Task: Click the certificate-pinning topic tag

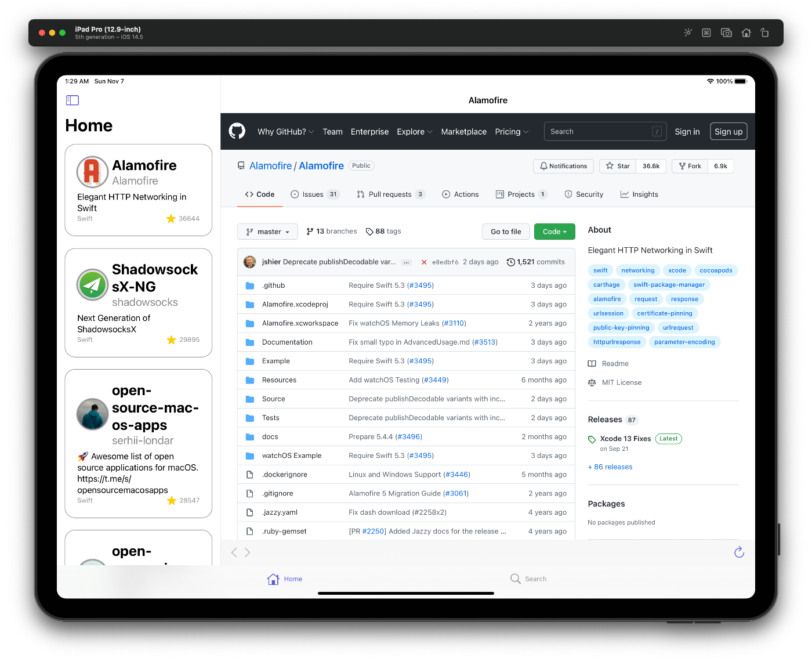Action: pyautogui.click(x=665, y=313)
